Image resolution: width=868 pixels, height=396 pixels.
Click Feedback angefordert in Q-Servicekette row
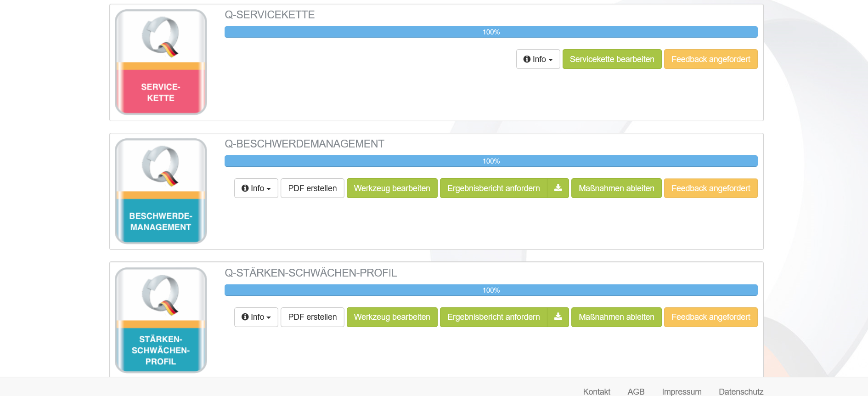point(710,59)
